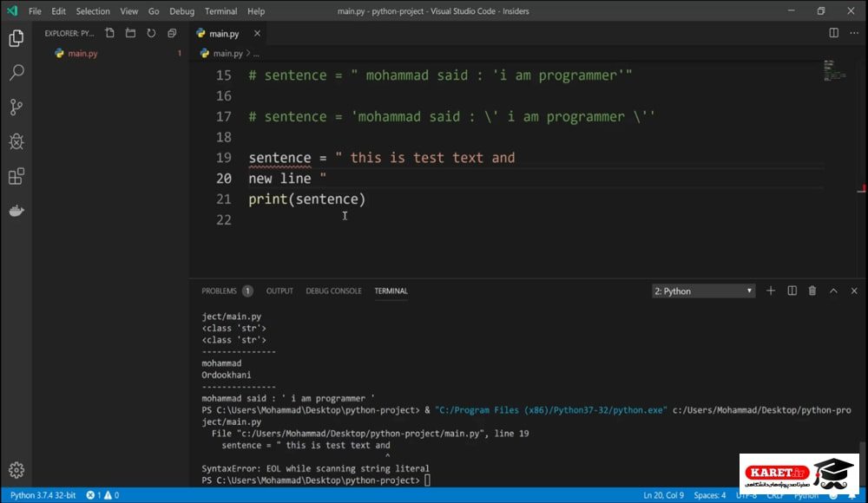
Task: Click the SyntaxError message in terminal
Action: 315,468
